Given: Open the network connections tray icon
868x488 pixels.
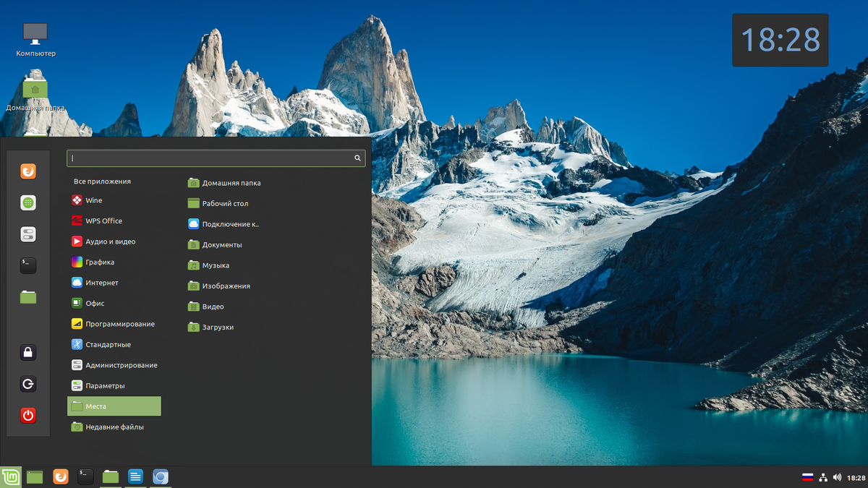Looking at the screenshot, I should [x=823, y=477].
